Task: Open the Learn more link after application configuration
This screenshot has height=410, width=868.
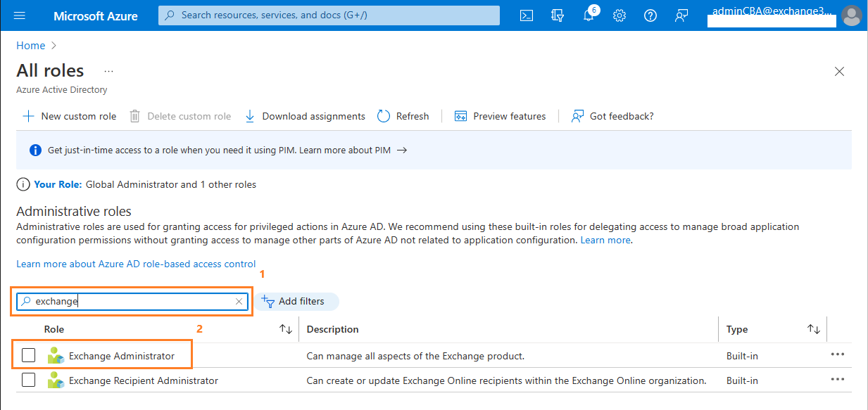Action: 605,240
